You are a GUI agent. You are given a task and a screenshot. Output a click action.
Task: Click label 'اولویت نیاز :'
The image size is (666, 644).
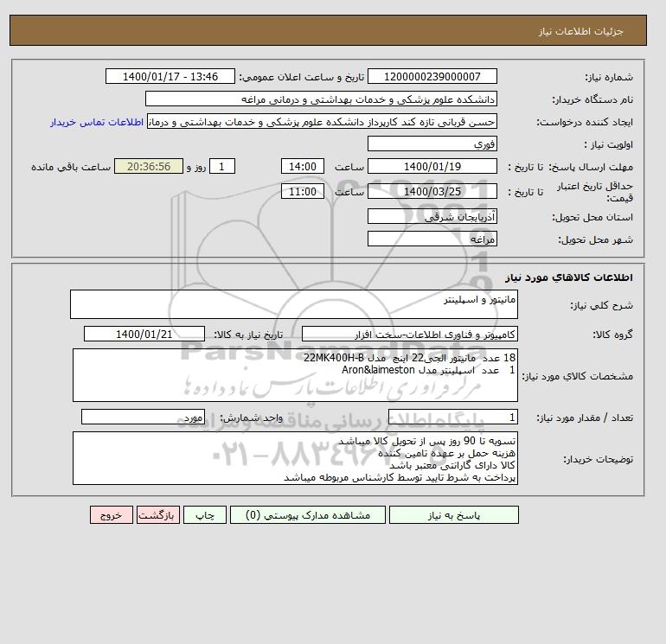coord(609,144)
